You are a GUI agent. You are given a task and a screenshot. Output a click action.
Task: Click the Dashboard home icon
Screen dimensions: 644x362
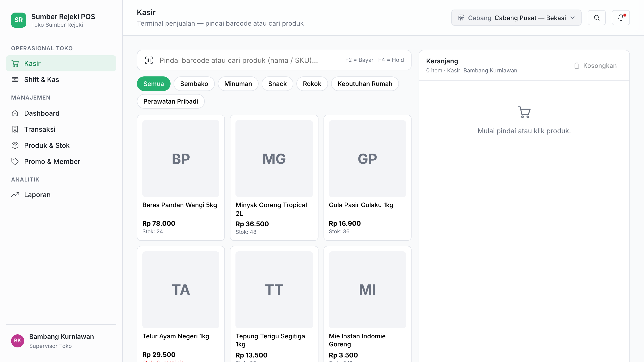pos(15,113)
